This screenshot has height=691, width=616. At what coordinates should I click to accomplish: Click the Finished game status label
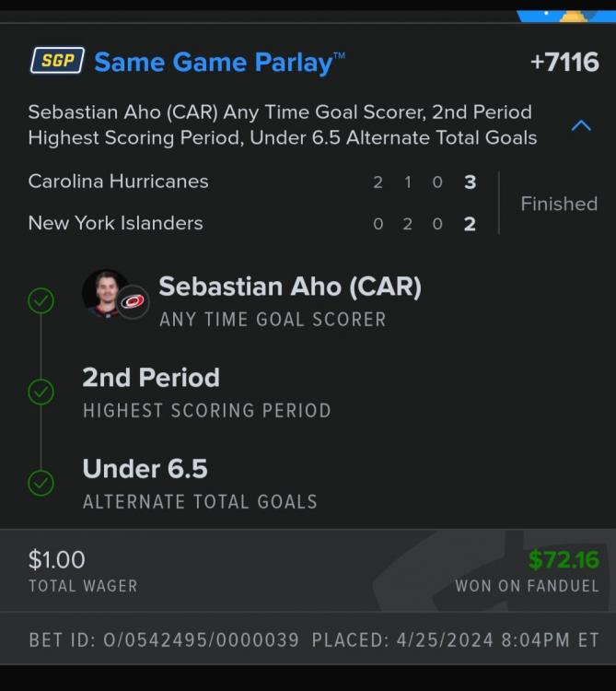[559, 204]
